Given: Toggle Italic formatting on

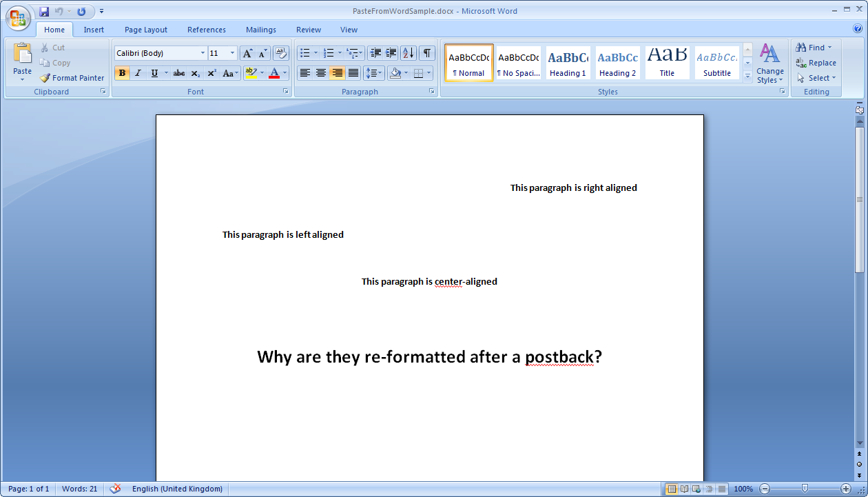Looking at the screenshot, I should pos(138,73).
